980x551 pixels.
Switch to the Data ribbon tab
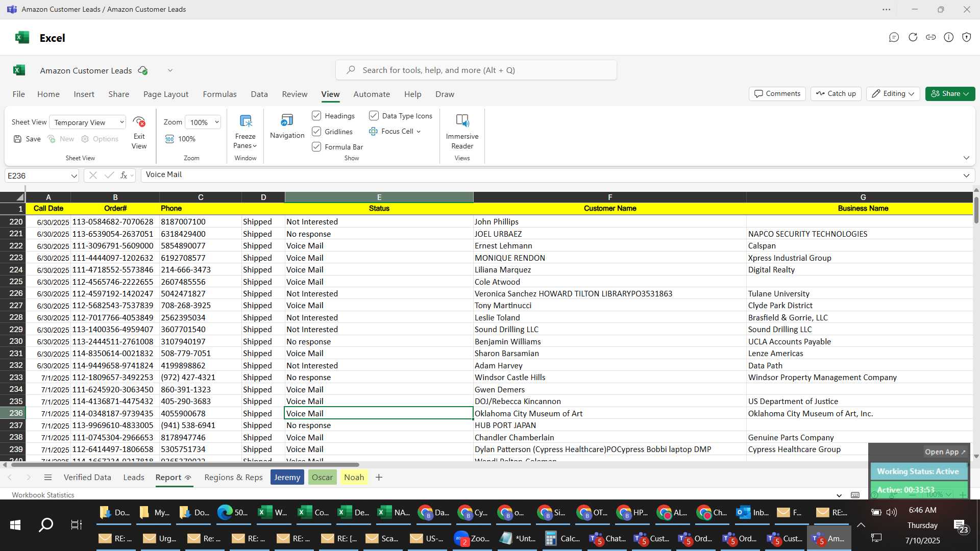[259, 94]
